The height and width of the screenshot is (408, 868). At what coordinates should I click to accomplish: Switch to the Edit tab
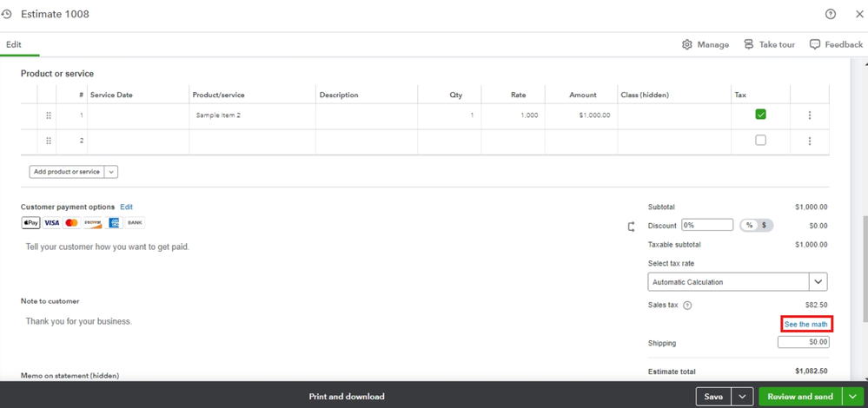tap(14, 45)
